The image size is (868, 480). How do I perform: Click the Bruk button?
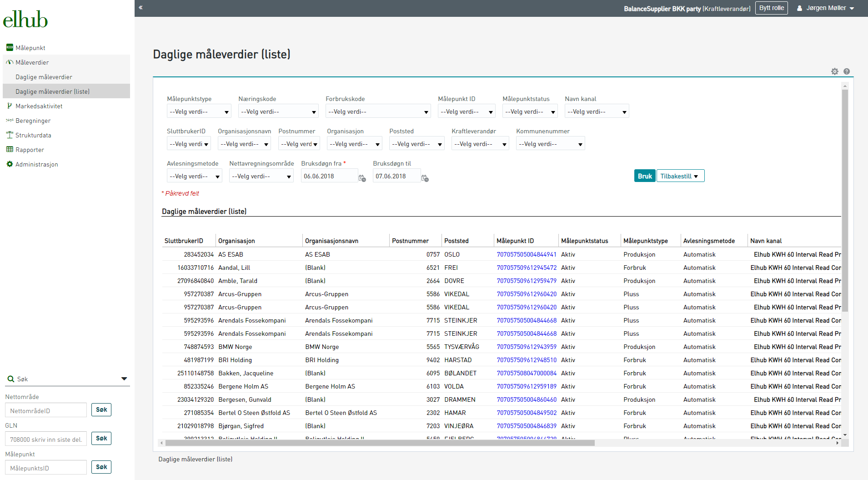tap(645, 176)
